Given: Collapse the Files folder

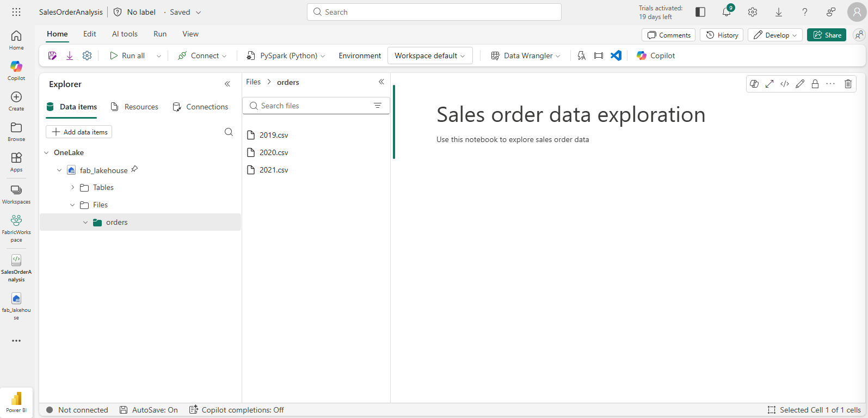Looking at the screenshot, I should (x=72, y=205).
